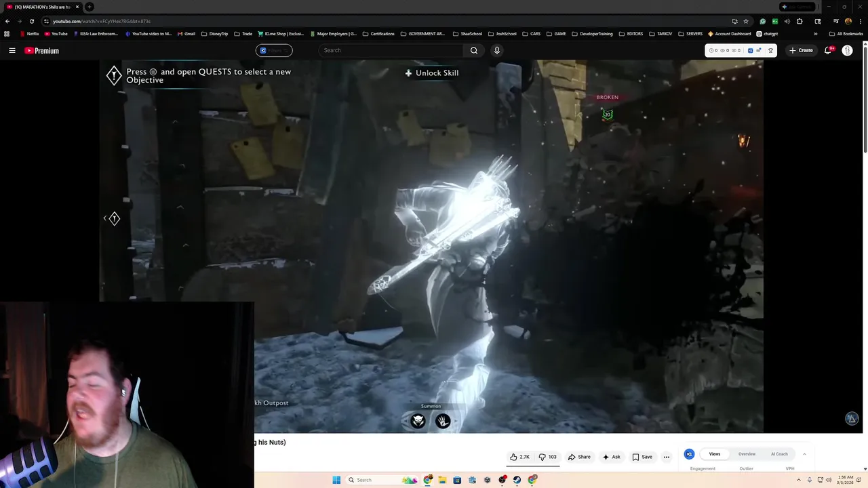Toggle the vidIQ Filters pill

point(274,50)
